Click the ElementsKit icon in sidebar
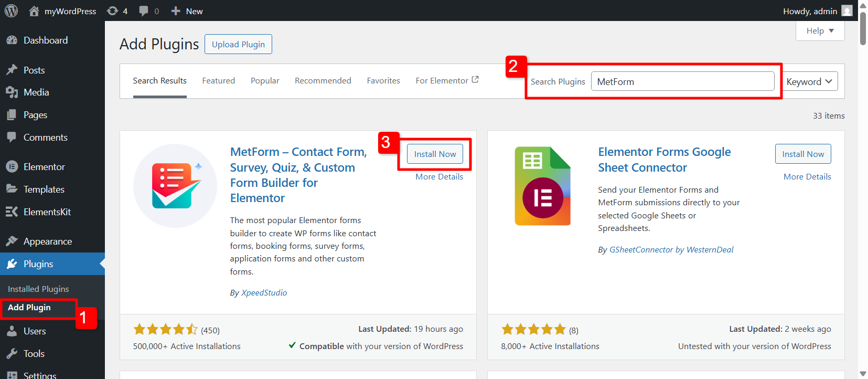 pyautogui.click(x=12, y=212)
